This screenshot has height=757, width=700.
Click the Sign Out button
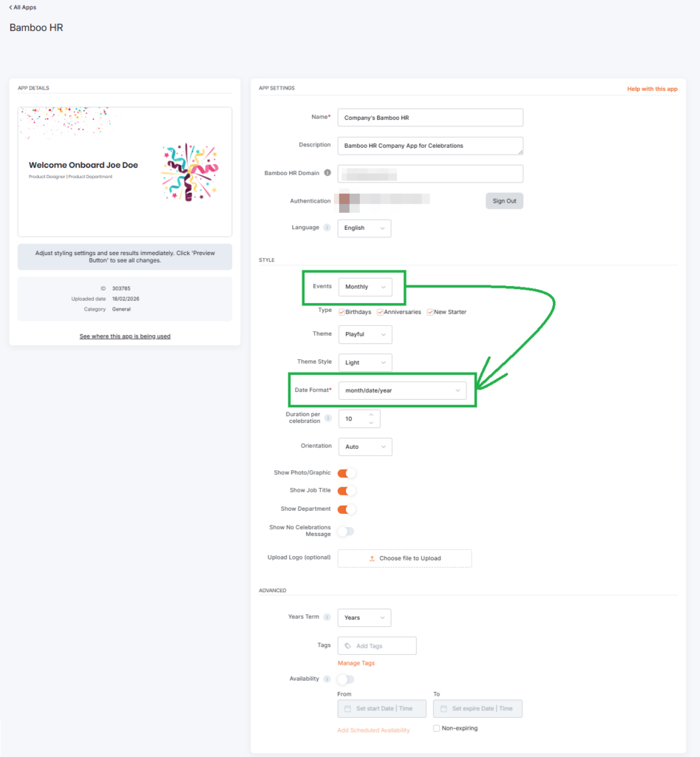(x=504, y=200)
